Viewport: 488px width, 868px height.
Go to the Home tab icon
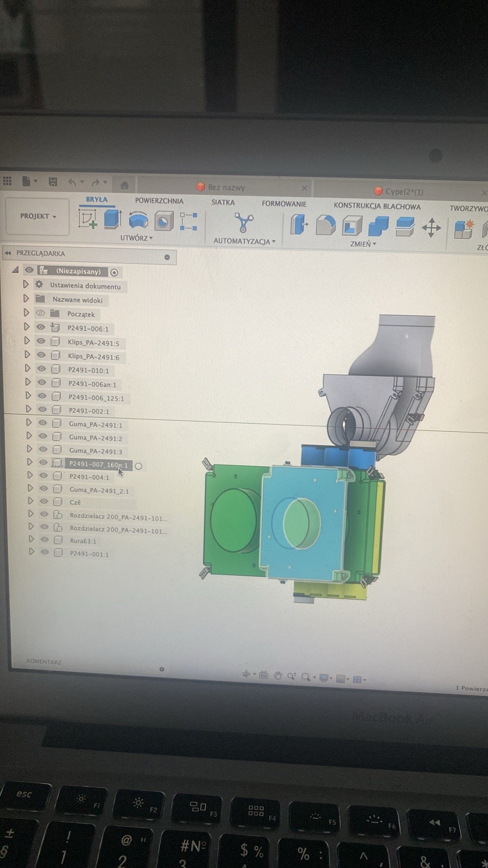click(124, 185)
